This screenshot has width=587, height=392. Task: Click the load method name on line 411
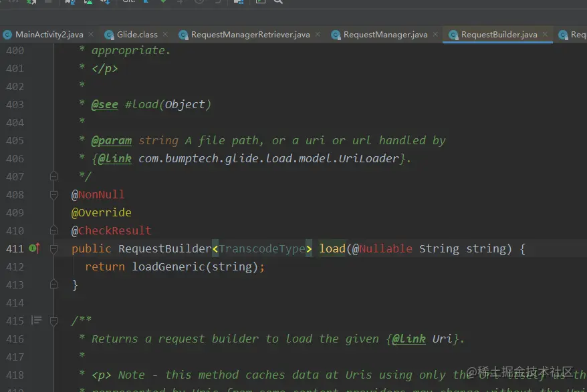coord(332,248)
